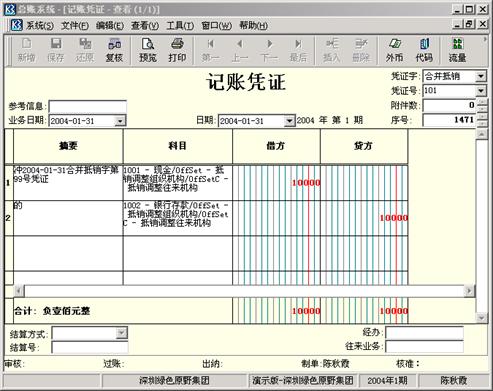Click 制单:陈秋霞 preparer label

pyautogui.click(x=325, y=363)
